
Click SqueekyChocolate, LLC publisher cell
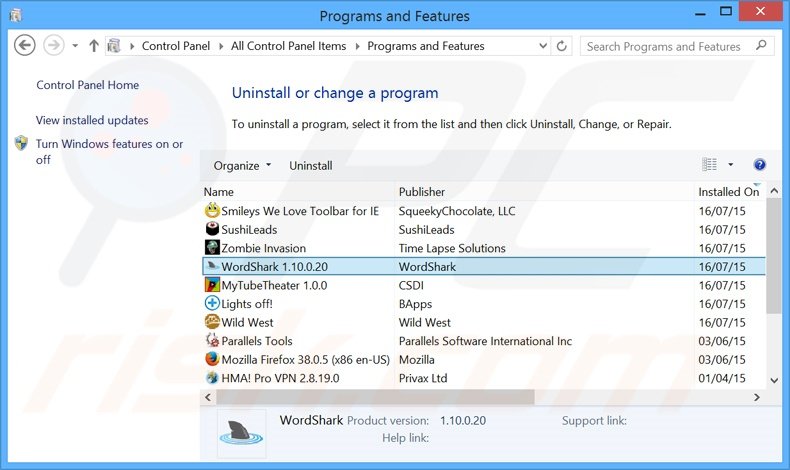(456, 211)
